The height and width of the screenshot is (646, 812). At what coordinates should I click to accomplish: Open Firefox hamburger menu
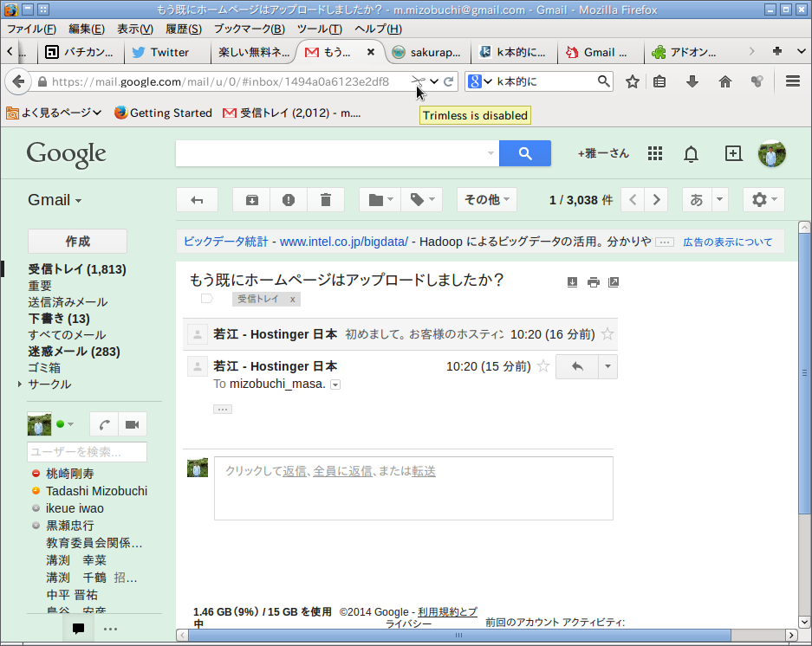(792, 81)
